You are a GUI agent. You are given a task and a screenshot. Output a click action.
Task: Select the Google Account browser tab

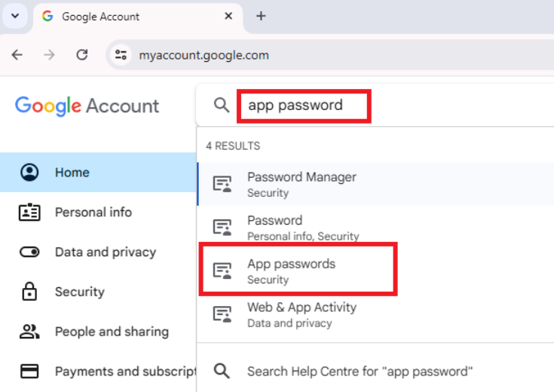click(x=138, y=17)
